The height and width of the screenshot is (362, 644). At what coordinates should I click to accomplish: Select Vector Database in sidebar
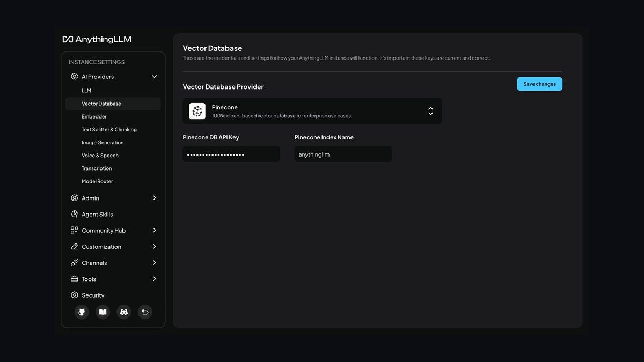(x=113, y=104)
